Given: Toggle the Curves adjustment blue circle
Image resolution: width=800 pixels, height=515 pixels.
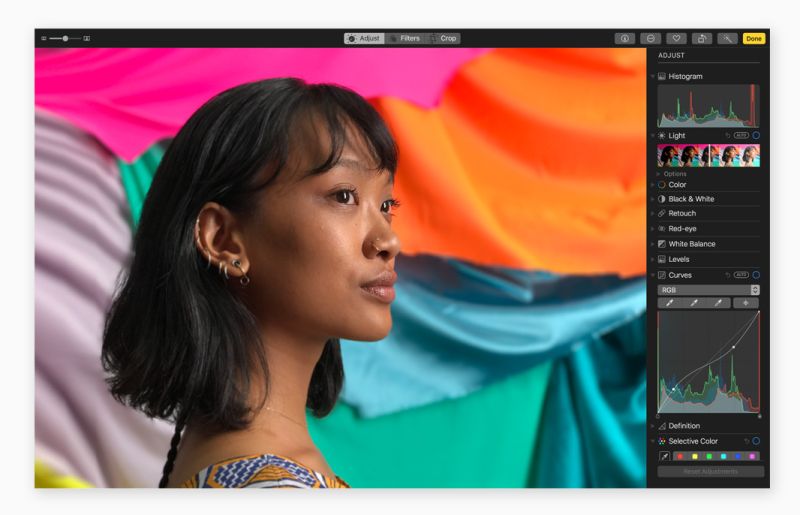Looking at the screenshot, I should coord(756,275).
